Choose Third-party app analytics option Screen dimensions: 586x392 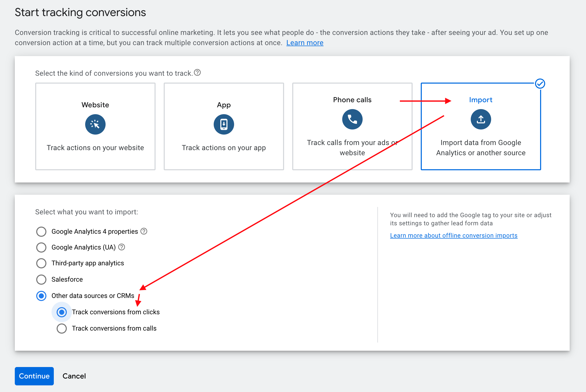[41, 263]
